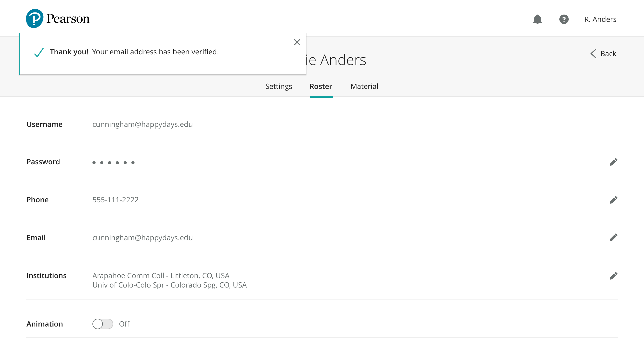This screenshot has width=644, height=352.
Task: Switch to the Settings tab
Action: (x=279, y=86)
